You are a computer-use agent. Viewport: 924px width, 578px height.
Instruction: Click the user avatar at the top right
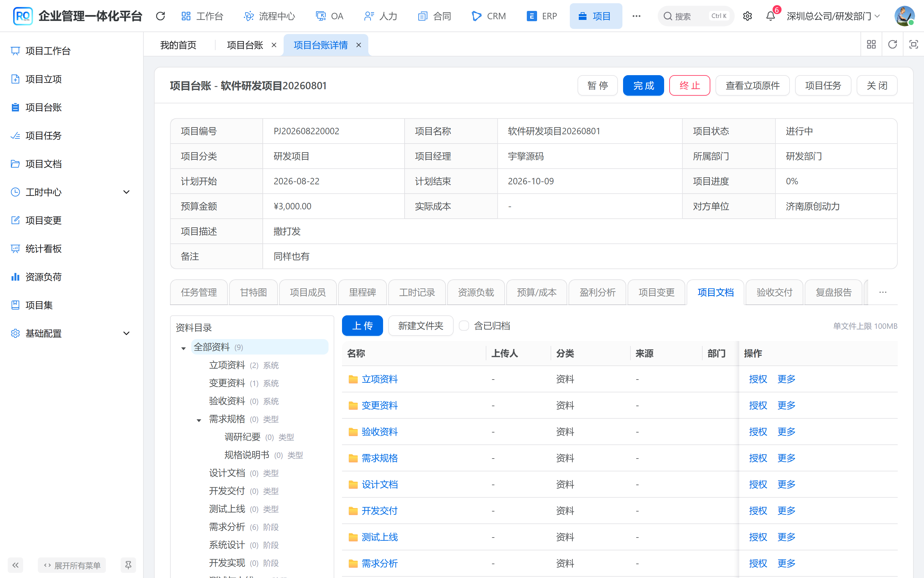point(904,16)
